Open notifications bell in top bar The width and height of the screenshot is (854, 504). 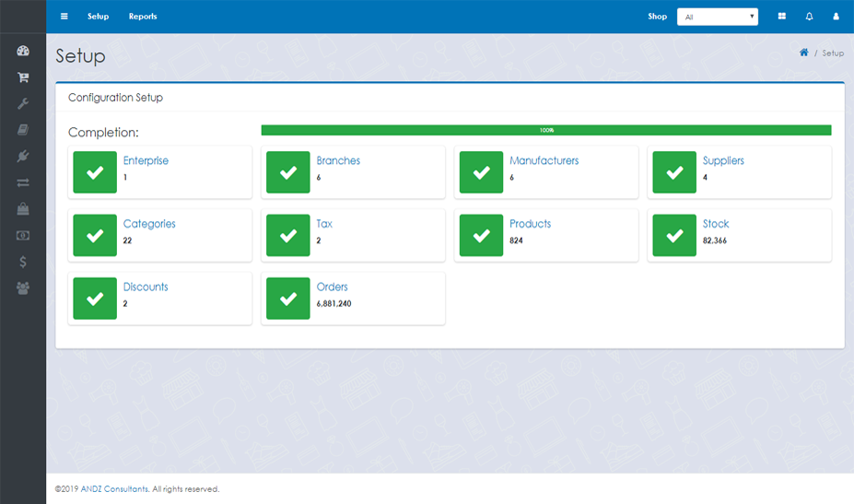809,17
